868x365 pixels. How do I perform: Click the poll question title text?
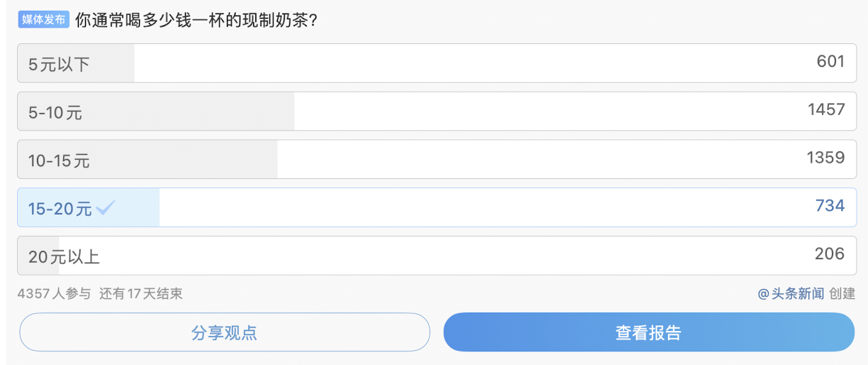(196, 20)
